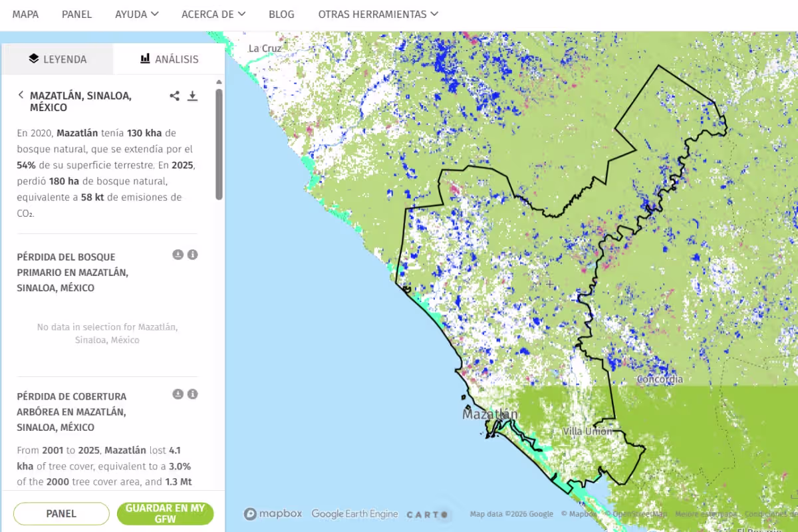This screenshot has height=532, width=798.
Task: Download Mazatlán data with the download icon
Action: tap(192, 96)
